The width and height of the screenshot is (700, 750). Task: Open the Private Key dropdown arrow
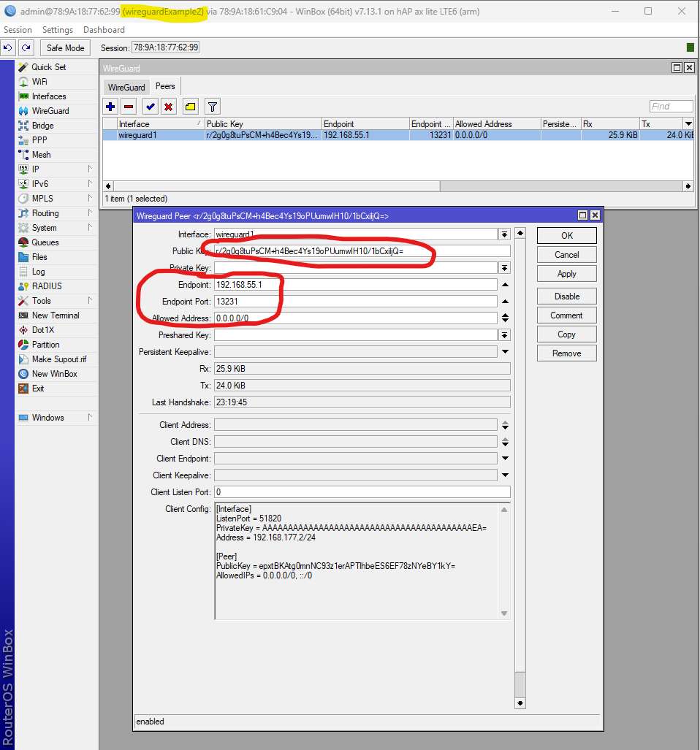tap(504, 268)
